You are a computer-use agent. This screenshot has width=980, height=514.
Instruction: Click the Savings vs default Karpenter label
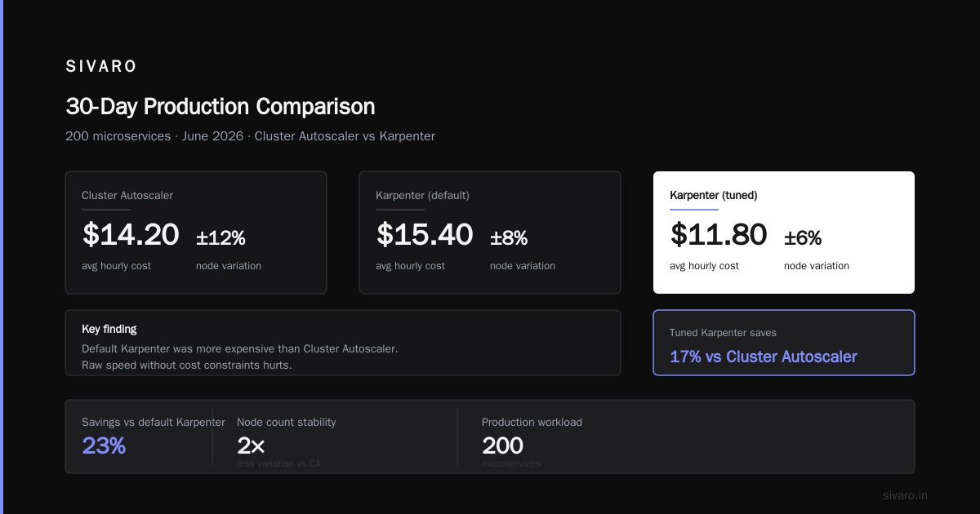coord(154,423)
